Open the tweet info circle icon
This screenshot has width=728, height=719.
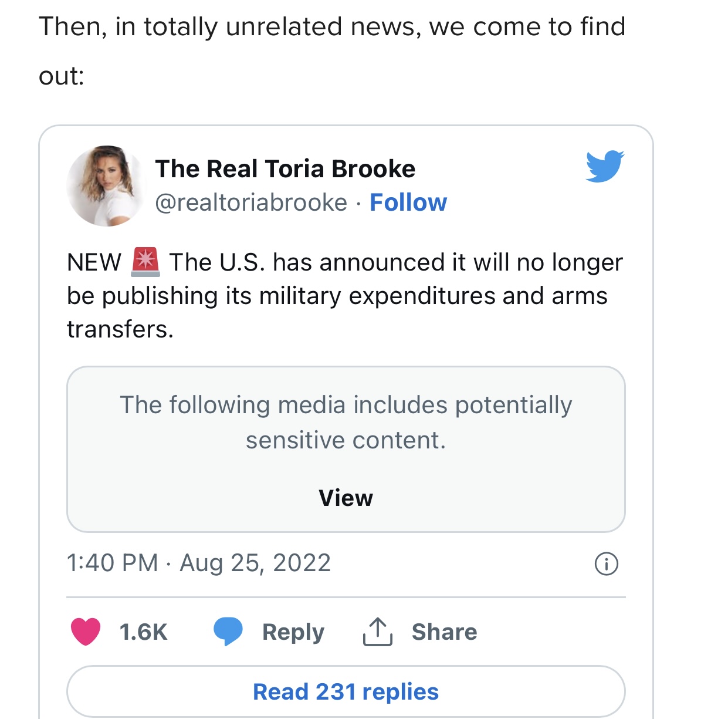coord(606,563)
